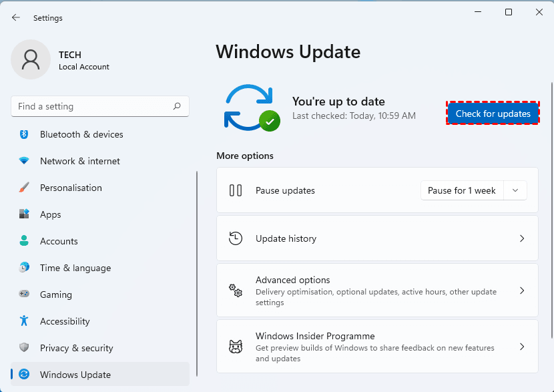This screenshot has width=554, height=392.
Task: Open Windows Insider Programme row
Action: click(x=377, y=347)
